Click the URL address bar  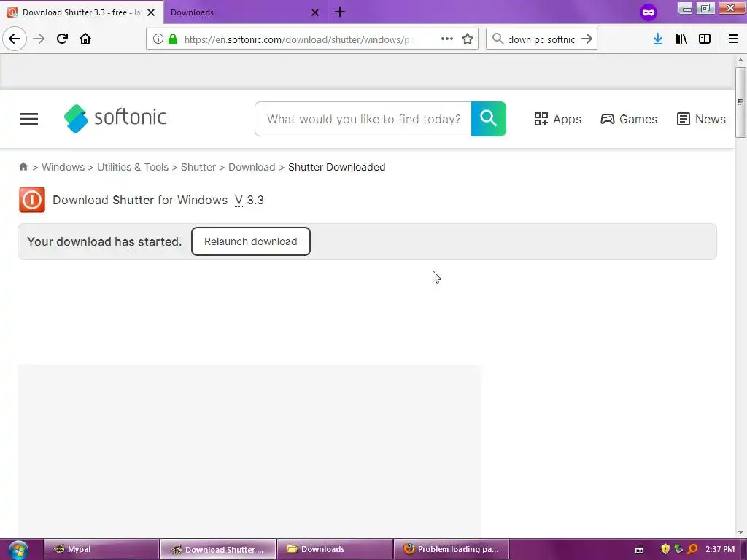coord(298,39)
